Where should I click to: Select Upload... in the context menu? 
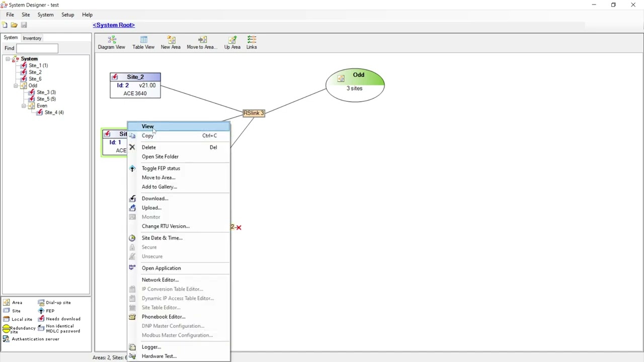[x=179, y=208]
